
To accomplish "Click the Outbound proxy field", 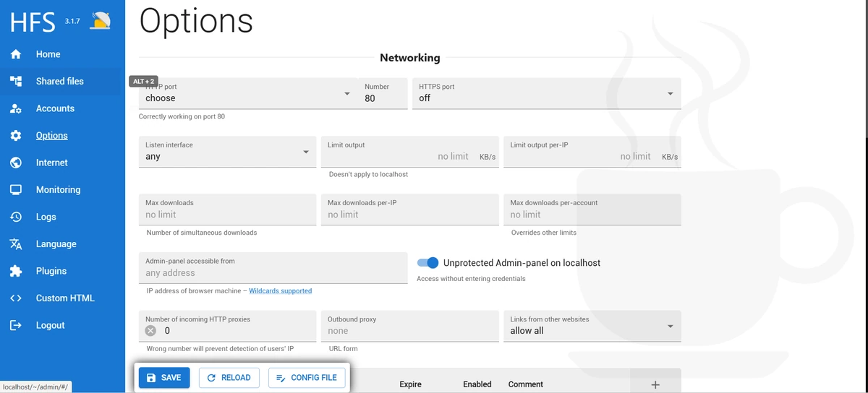I will point(409,326).
